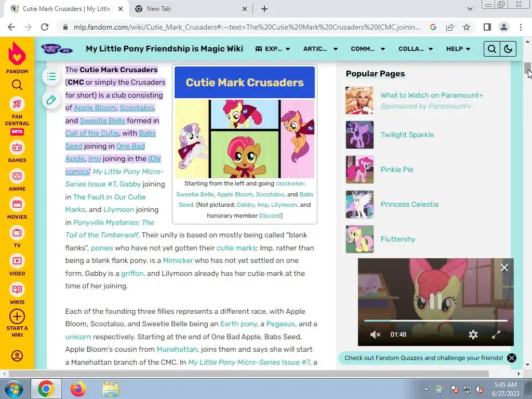Screen dimensions: 532x399
Task: Open Chrome profile avatar
Action: tap(504, 27)
